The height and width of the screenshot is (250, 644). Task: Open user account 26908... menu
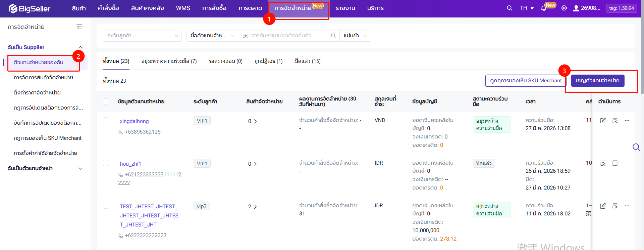click(587, 8)
